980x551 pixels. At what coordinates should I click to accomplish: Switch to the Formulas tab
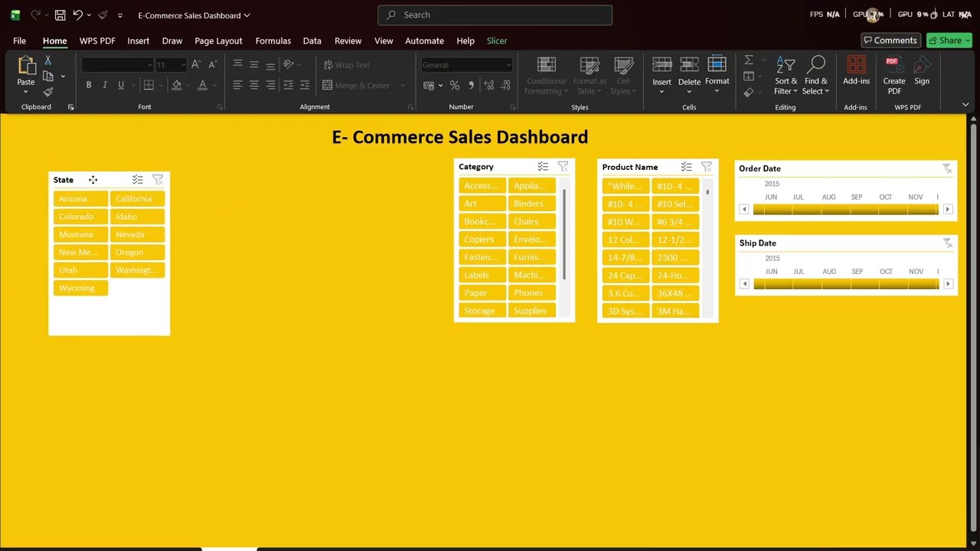tap(273, 41)
